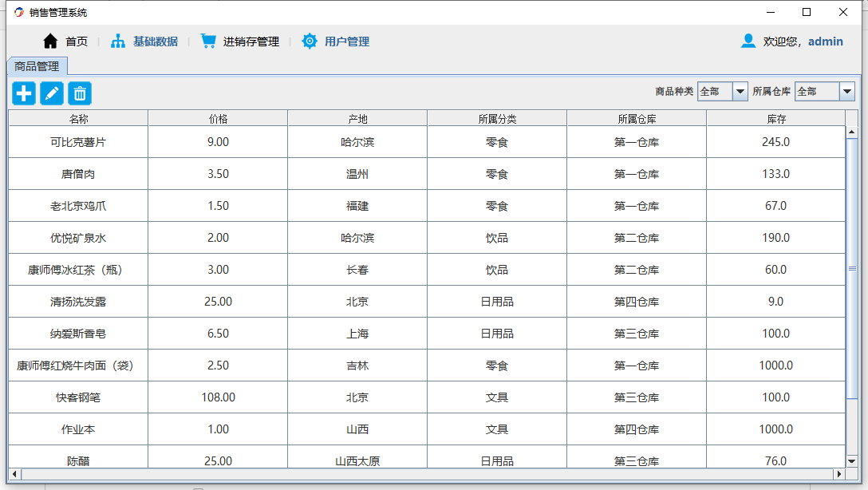The width and height of the screenshot is (868, 490).
Task: Click the 价格 column header
Action: [218, 118]
